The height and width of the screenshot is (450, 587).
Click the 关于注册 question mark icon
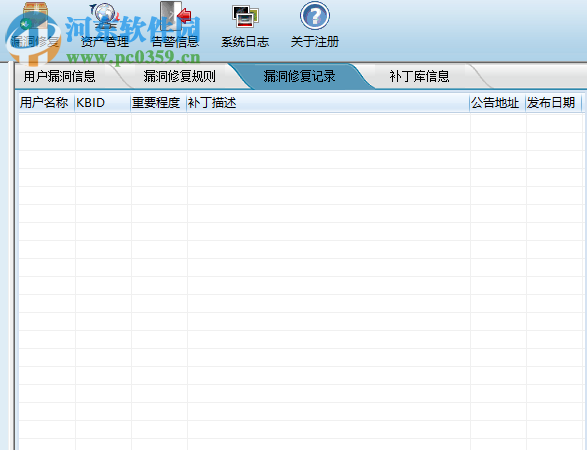(315, 16)
